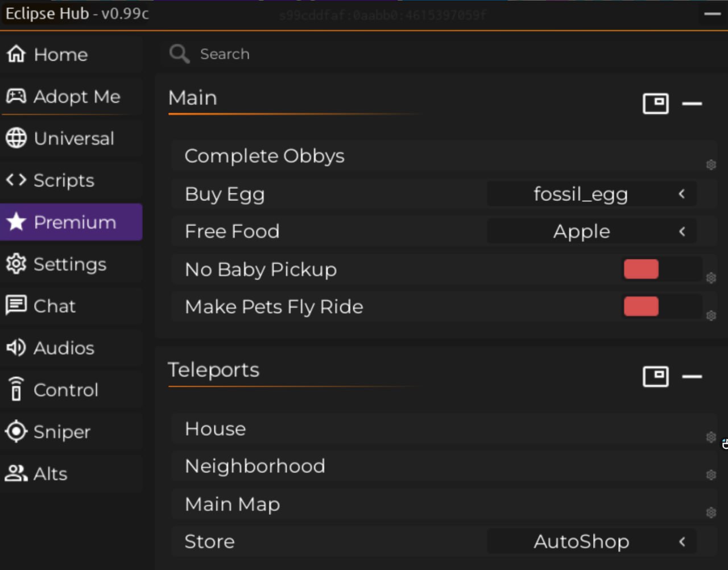This screenshot has width=728, height=570.
Task: Collapse the Teleports section with minus
Action: [x=692, y=377]
